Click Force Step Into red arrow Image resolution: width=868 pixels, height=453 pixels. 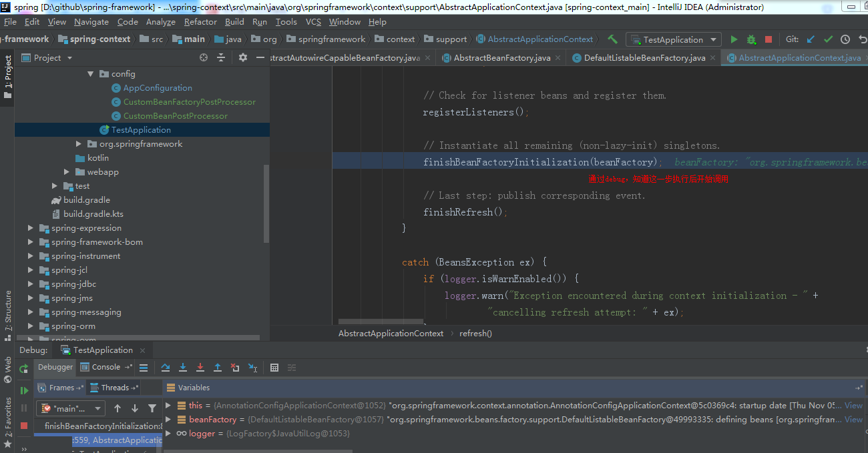[200, 368]
